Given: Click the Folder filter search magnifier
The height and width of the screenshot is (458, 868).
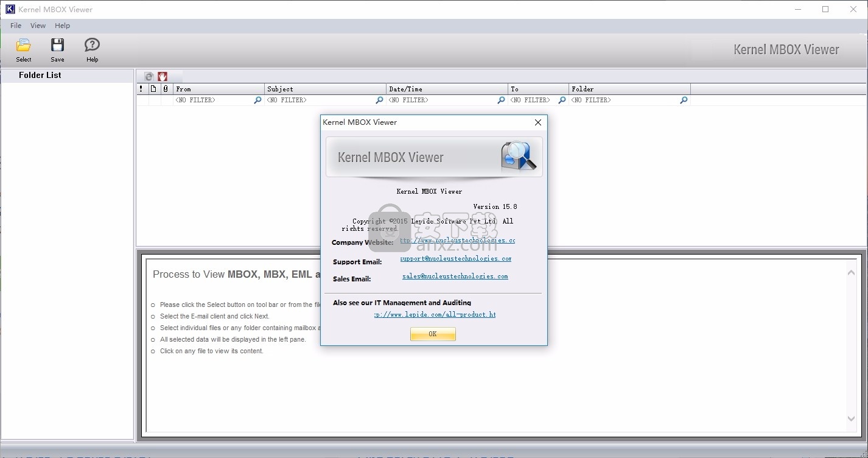Looking at the screenshot, I should pos(684,100).
